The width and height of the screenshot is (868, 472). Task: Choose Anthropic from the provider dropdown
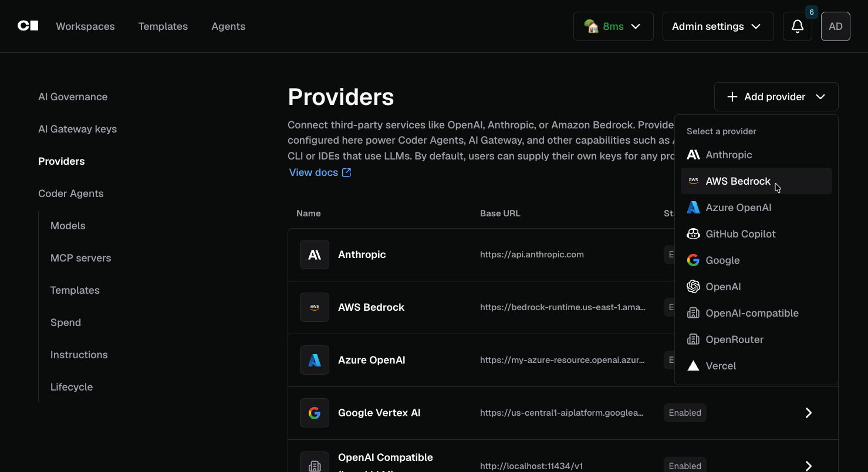click(x=756, y=155)
